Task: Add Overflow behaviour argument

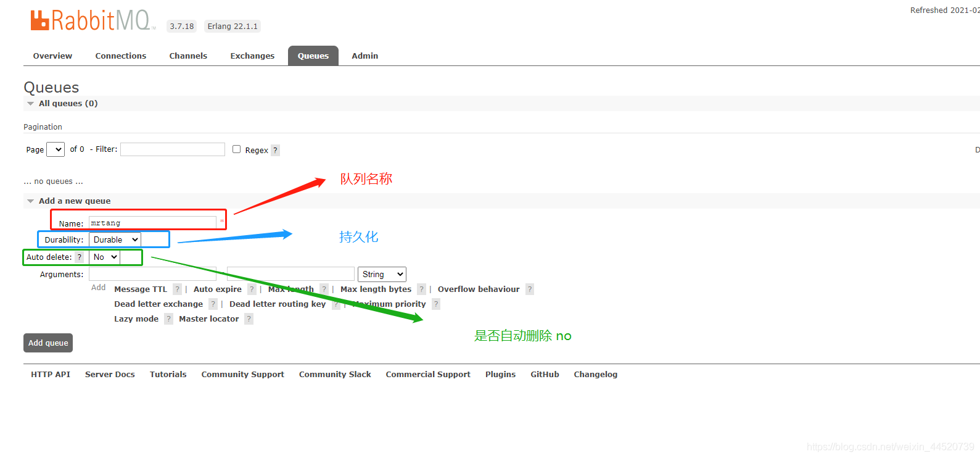Action: [x=479, y=289]
